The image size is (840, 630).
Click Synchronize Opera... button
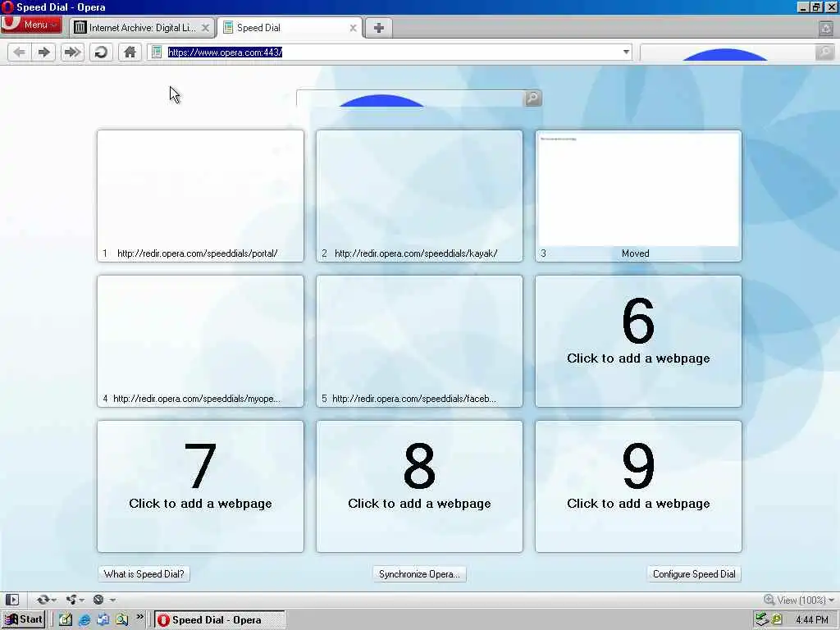419,573
